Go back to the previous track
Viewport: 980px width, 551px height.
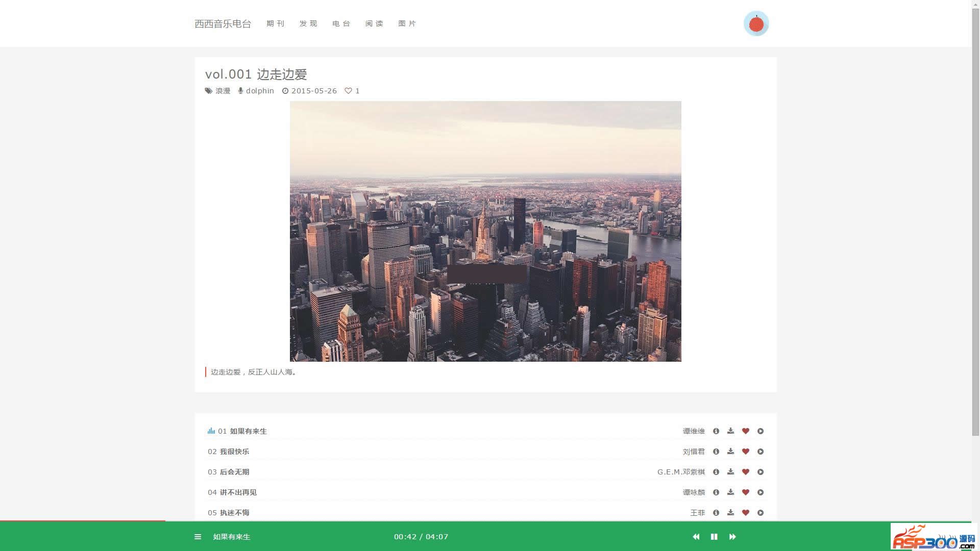click(x=696, y=537)
